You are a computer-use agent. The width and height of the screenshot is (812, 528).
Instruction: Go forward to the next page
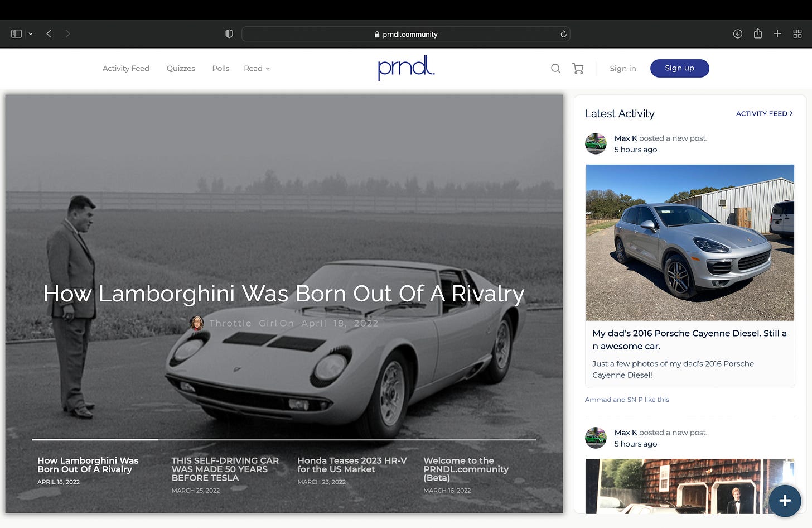(x=67, y=34)
